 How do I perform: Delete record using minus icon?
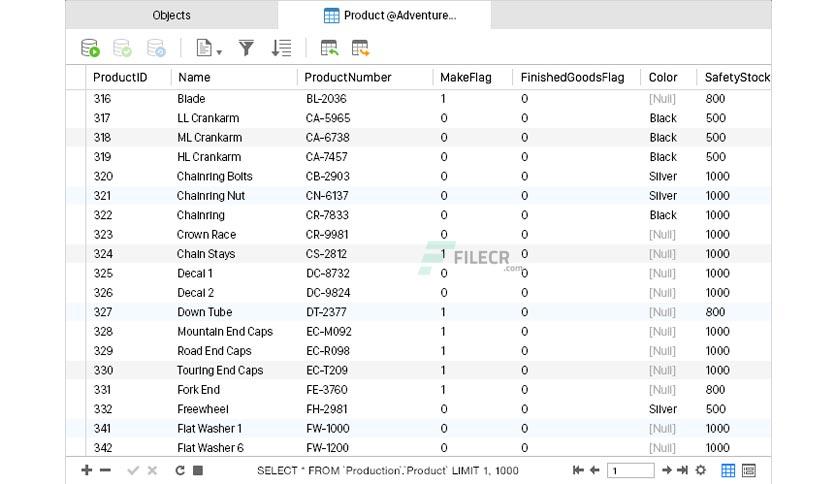click(x=105, y=470)
